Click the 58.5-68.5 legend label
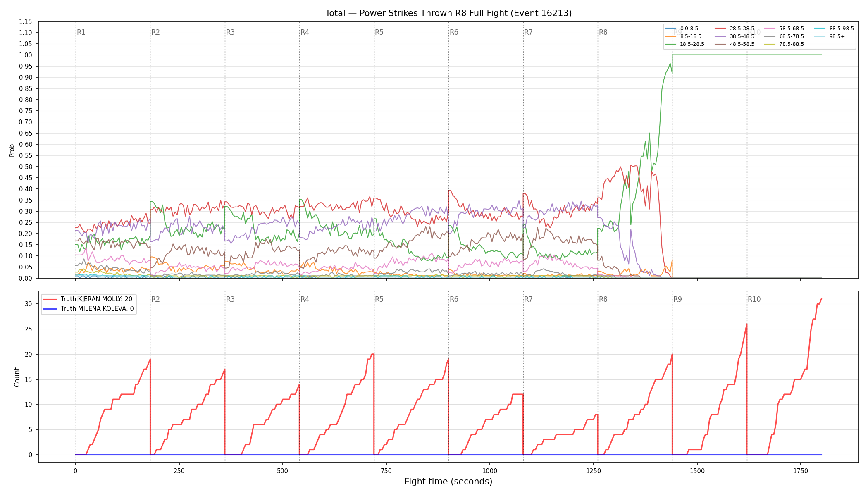 pyautogui.click(x=792, y=29)
